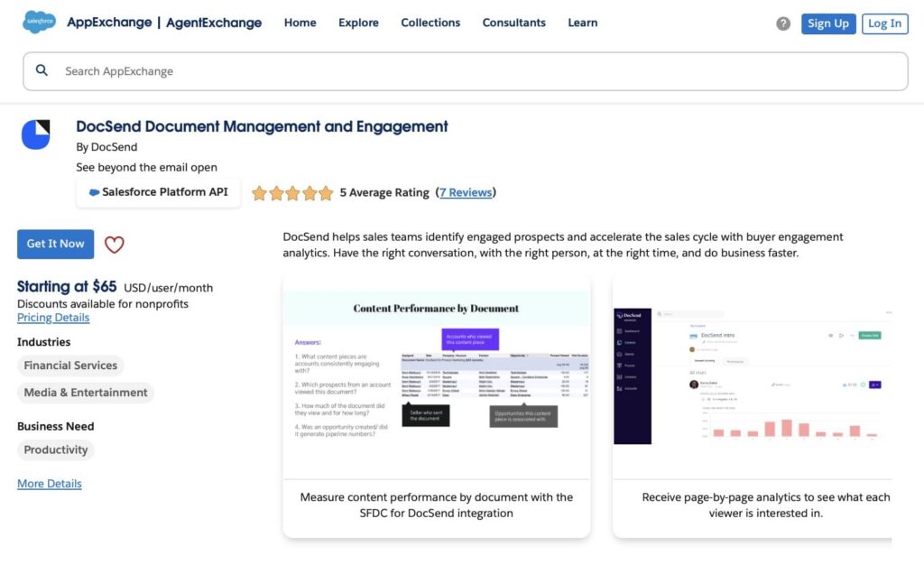Viewport: 924px width, 565px height.
Task: Click the 'By DocSend' publisher text
Action: [x=106, y=147]
